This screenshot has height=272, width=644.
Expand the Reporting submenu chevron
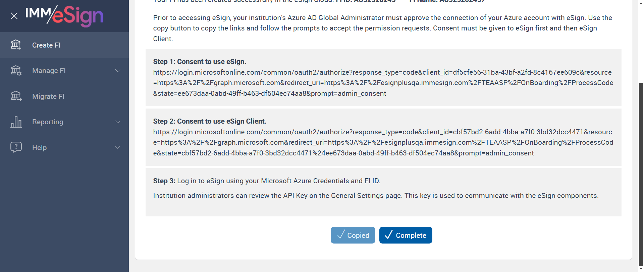118,122
